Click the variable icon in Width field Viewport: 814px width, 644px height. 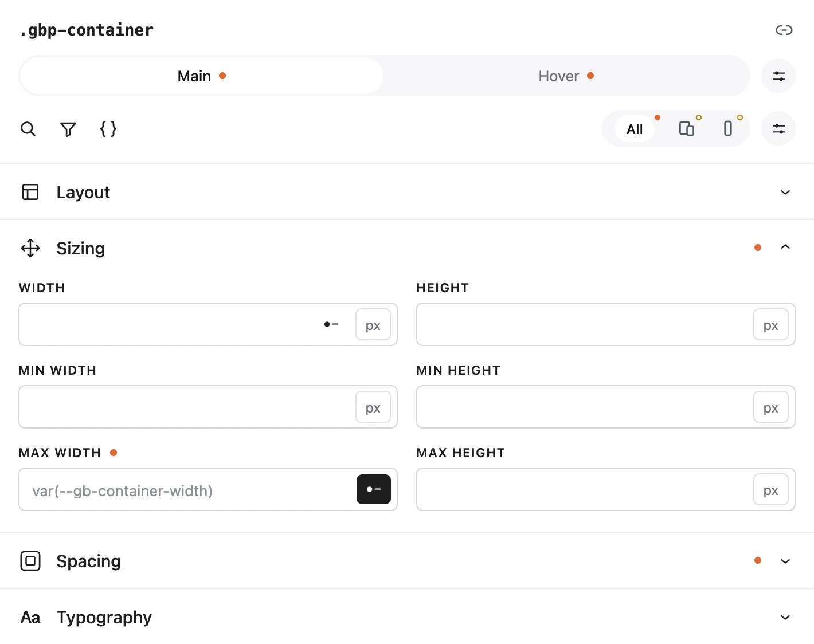point(331,324)
